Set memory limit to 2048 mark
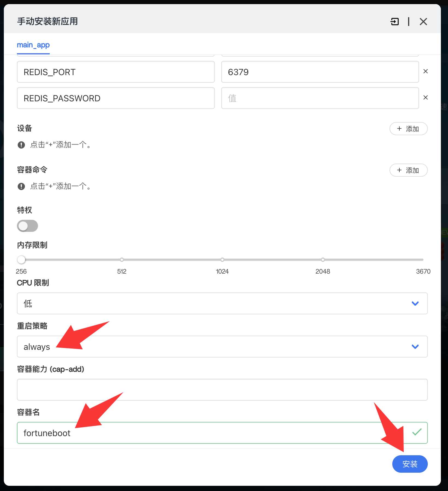Viewport: 448px width, 491px height. (x=323, y=260)
